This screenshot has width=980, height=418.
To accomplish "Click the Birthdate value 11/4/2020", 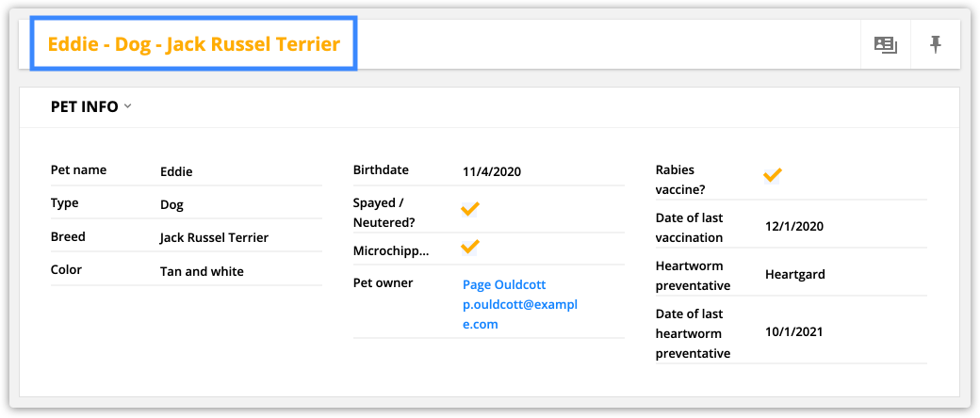I will pos(492,172).
